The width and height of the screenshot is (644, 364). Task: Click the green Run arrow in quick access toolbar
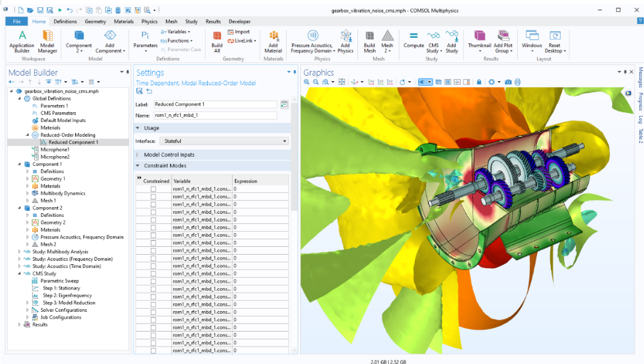coord(60,10)
